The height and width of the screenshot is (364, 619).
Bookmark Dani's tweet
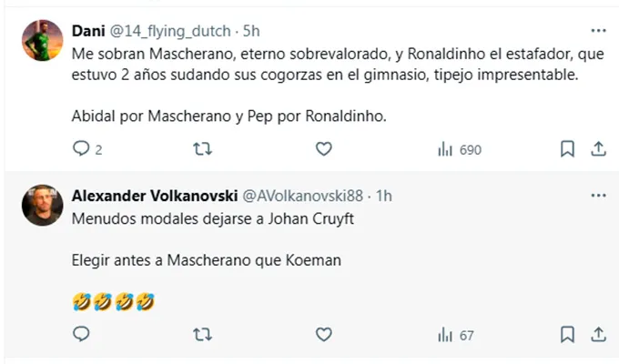pyautogui.click(x=566, y=148)
